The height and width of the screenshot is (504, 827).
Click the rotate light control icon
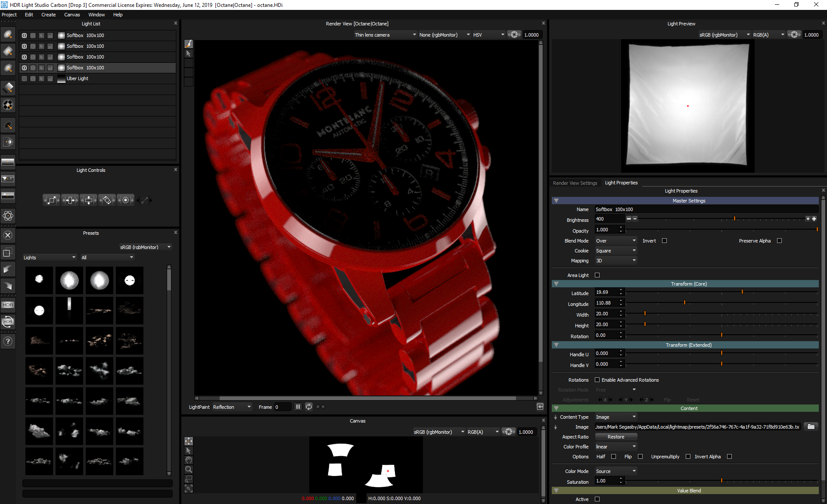(x=106, y=200)
